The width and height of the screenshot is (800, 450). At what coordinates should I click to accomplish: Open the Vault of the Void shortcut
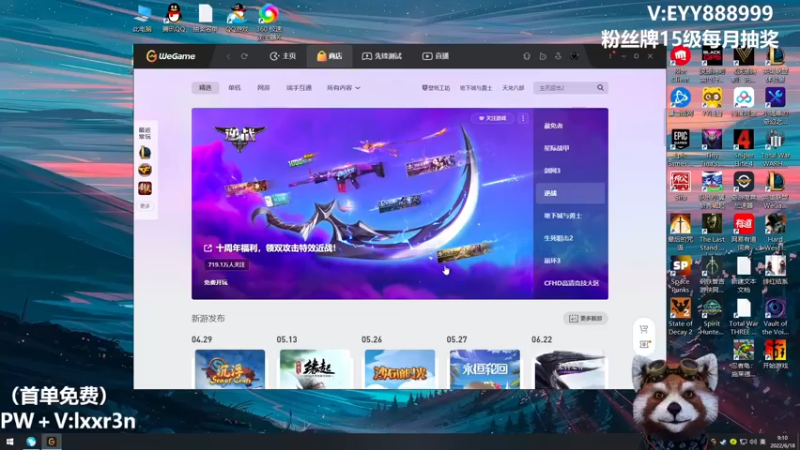pyautogui.click(x=775, y=316)
